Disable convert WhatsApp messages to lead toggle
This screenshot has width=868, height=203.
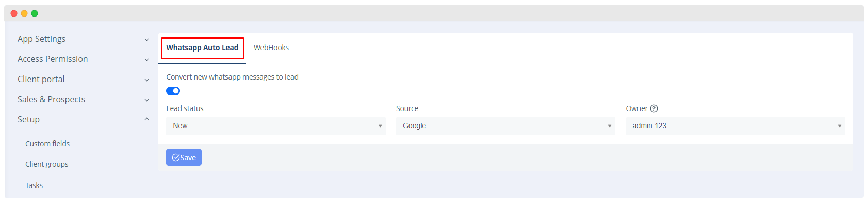coord(173,91)
